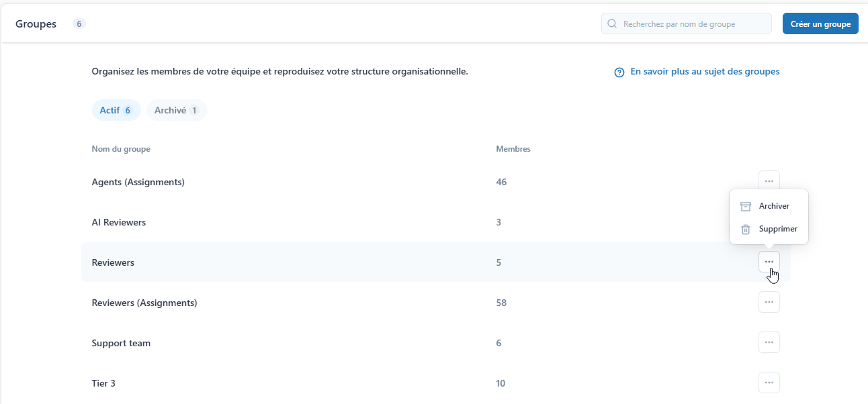868x404 pixels.
Task: Focus the Recherchez par nom de groupe field
Action: (687, 23)
